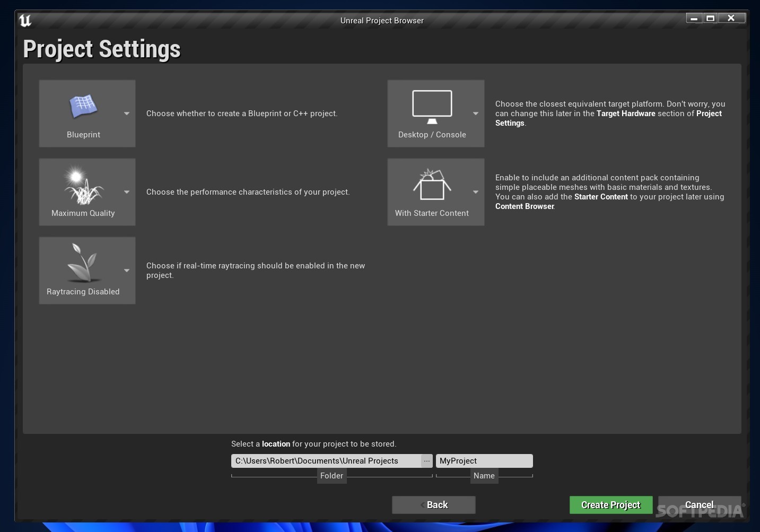Click the 'Folder' label under path field
Screen dimensions: 760x532
click(332, 476)
